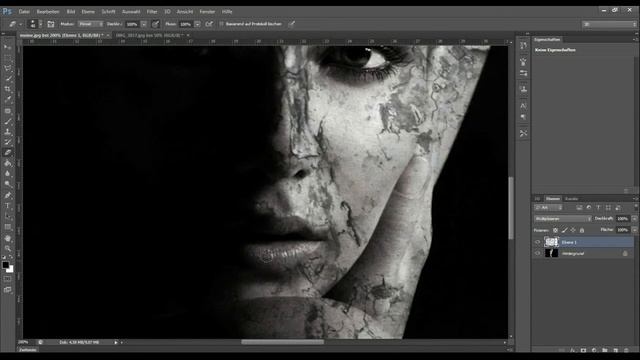The width and height of the screenshot is (640, 360).
Task: Select the Blur drop tool
Action: 8,173
